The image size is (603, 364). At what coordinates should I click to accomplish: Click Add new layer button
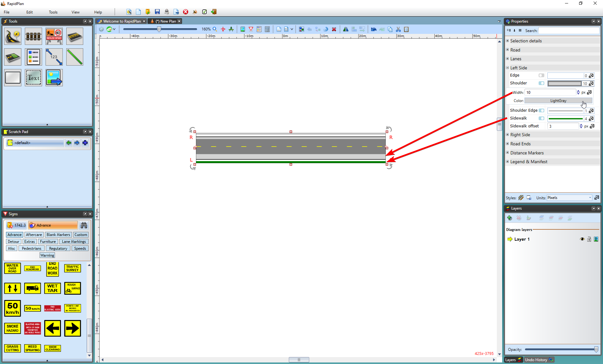click(x=510, y=217)
